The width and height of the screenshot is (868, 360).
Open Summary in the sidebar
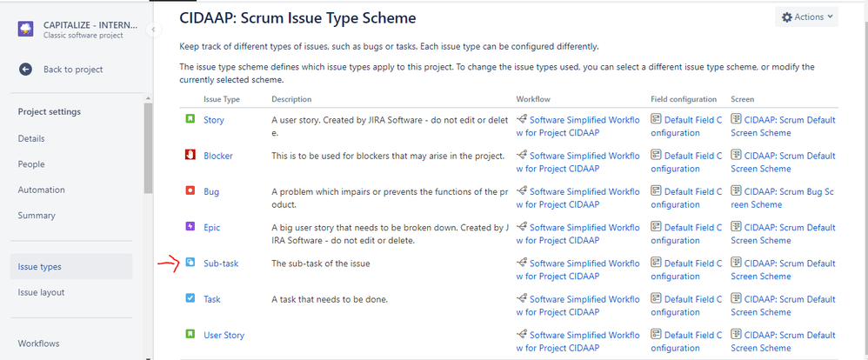37,216
